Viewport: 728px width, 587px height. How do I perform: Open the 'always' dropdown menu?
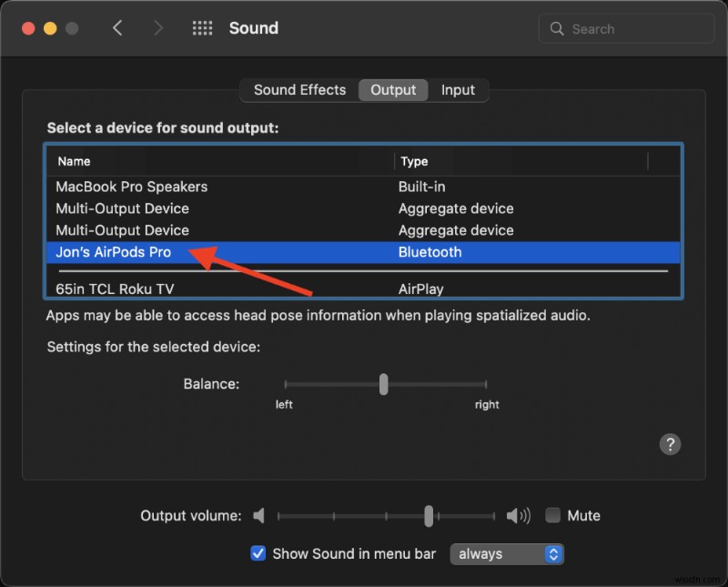coord(507,553)
